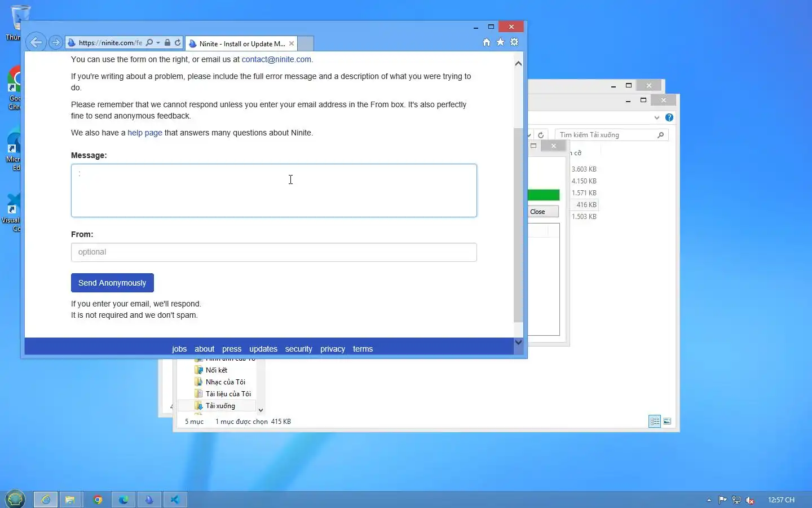Select the 1.503 KB file size entry
Screen dimensions: 812x508
(584, 217)
